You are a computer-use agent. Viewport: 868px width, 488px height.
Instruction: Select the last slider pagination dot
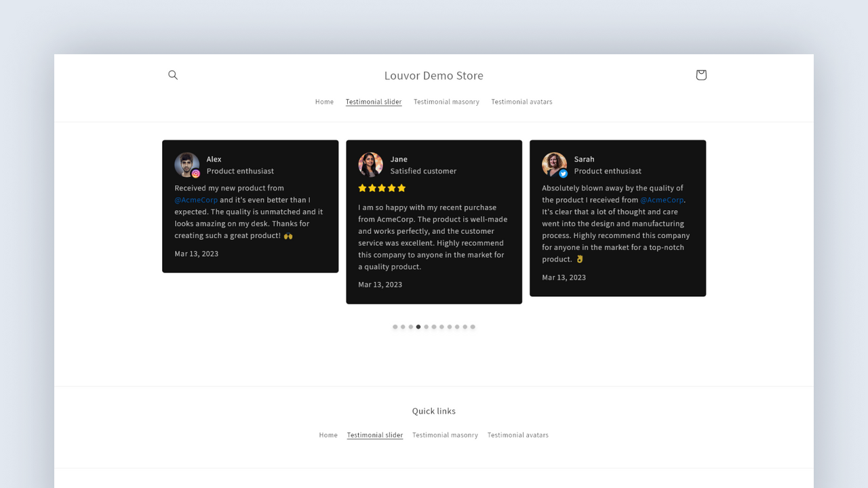(x=473, y=327)
